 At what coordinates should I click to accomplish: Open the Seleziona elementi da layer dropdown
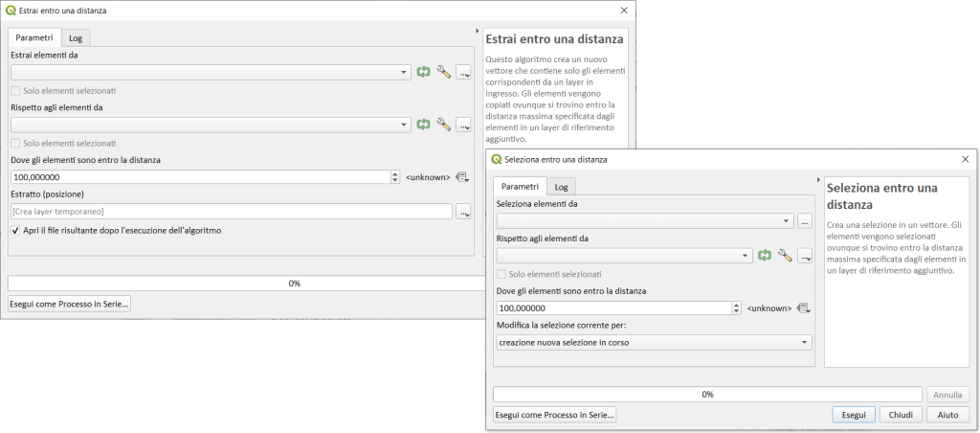(645, 221)
